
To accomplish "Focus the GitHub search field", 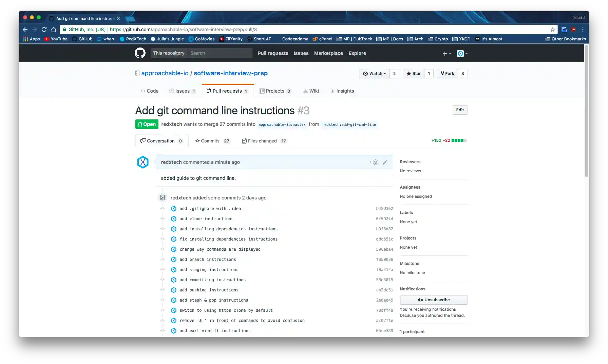I will (x=220, y=53).
